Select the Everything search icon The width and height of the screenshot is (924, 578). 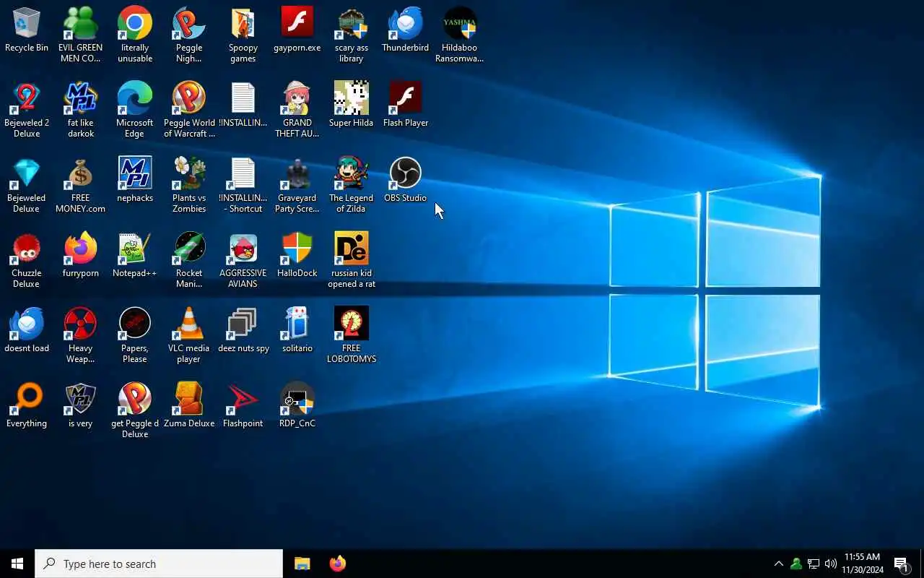[x=27, y=406]
